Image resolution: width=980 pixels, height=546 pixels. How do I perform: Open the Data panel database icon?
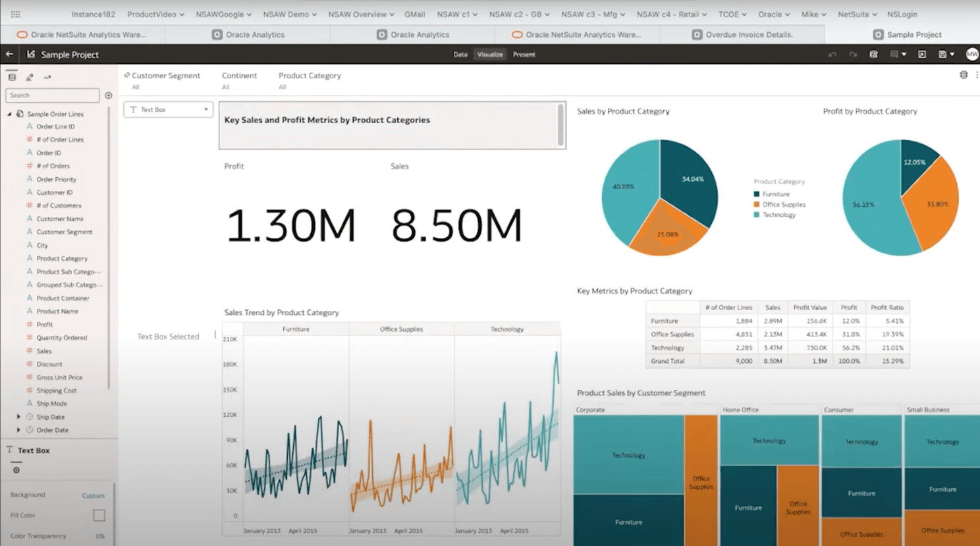coord(12,77)
